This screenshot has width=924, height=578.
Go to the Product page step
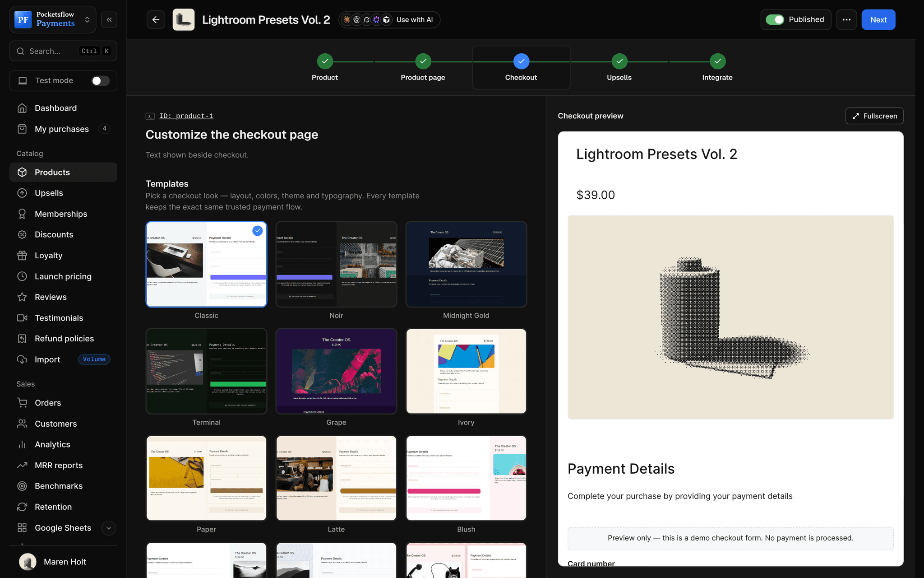pos(423,67)
